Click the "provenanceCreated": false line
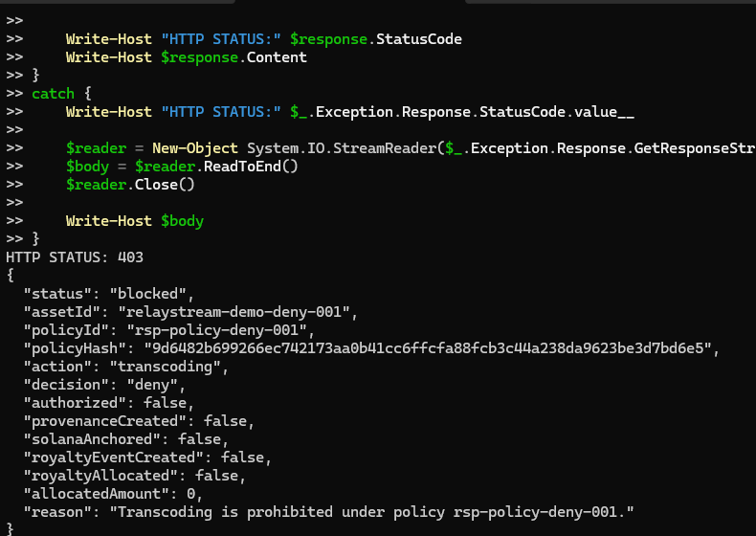The width and height of the screenshot is (756, 536). [x=139, y=421]
